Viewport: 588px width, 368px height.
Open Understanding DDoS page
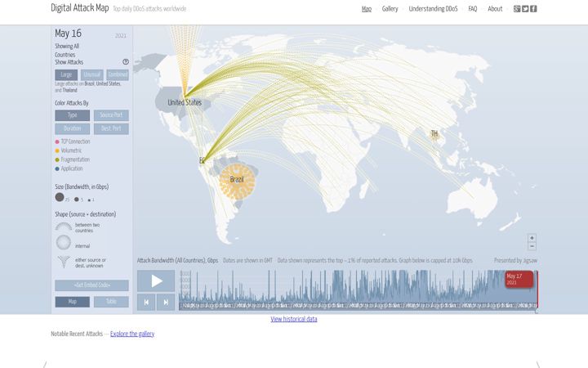(x=433, y=9)
